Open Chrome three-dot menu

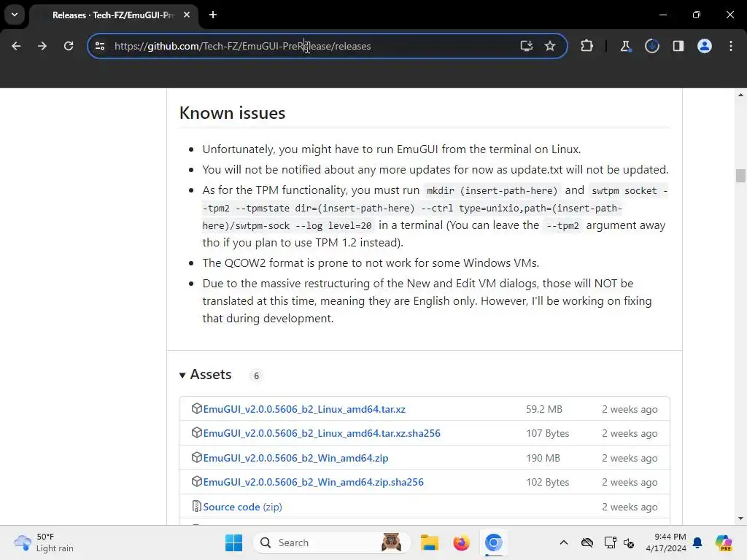[x=731, y=46]
